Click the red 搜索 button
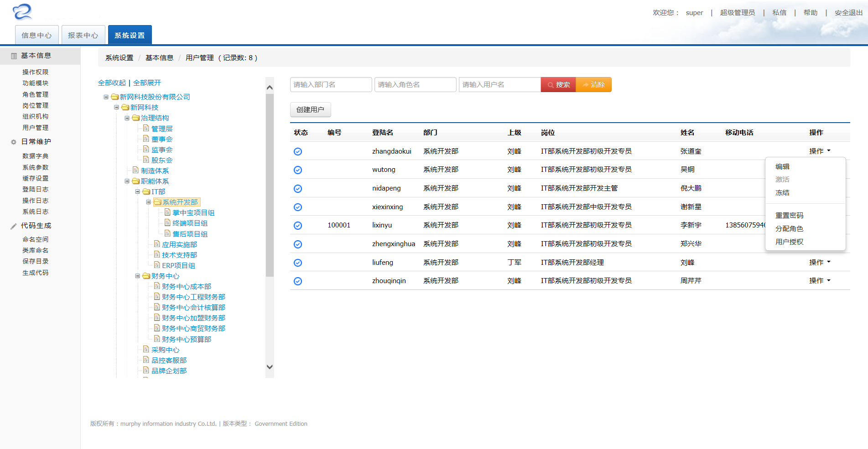 (x=558, y=85)
